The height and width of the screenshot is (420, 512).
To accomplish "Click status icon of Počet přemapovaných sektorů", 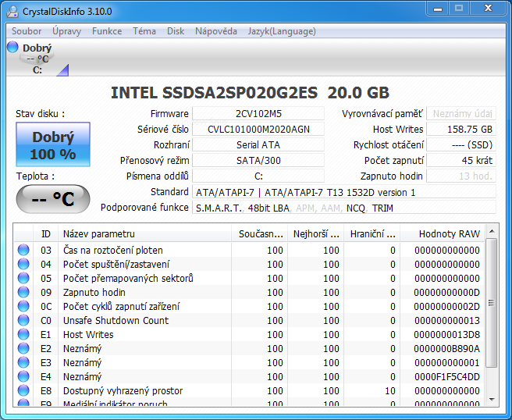I will tap(23, 279).
